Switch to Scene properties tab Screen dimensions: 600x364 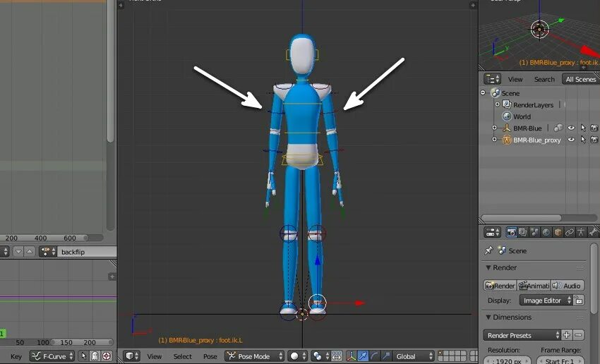[534, 232]
